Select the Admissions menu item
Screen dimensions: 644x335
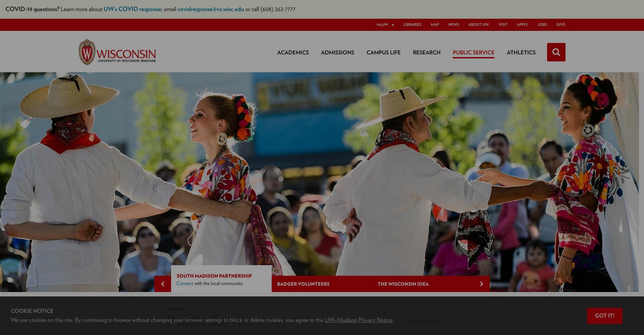coord(337,52)
